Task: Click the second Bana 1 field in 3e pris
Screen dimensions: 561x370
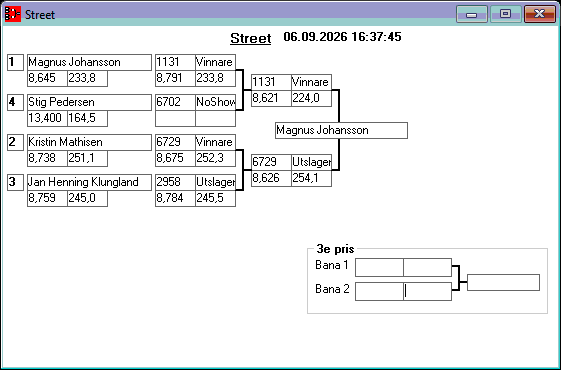Action: 427,267
